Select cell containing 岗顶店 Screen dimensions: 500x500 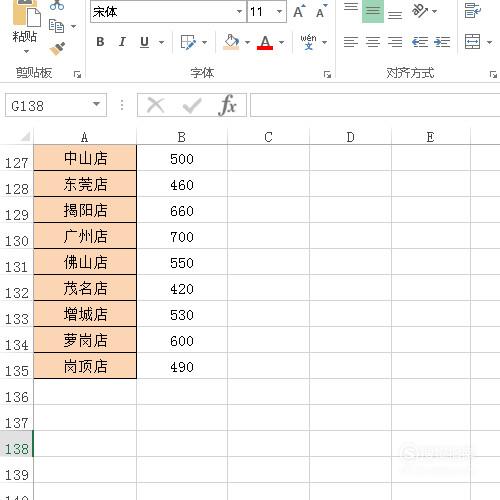85,366
